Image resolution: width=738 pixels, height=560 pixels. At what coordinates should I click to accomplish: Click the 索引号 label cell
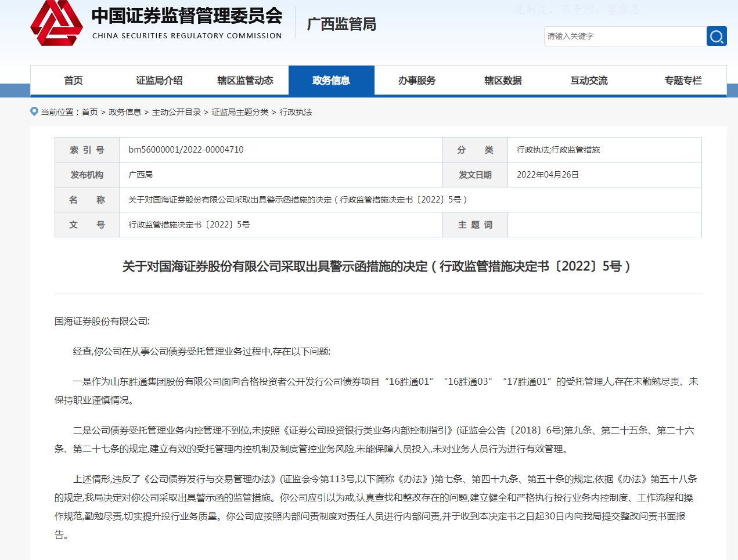click(x=87, y=150)
